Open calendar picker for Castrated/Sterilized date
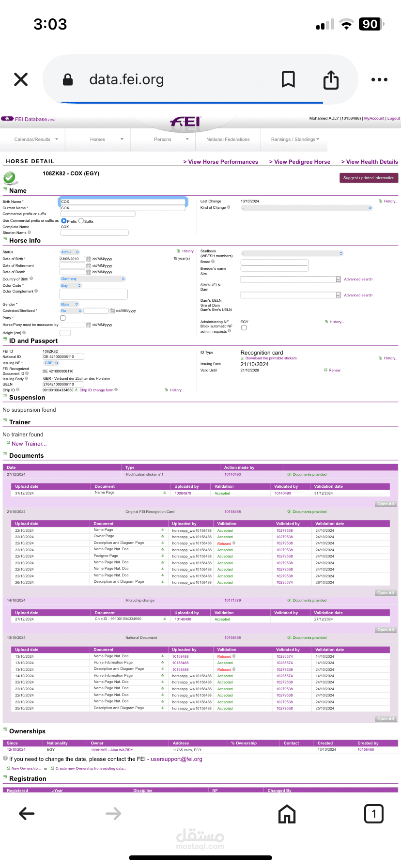 tap(112, 310)
